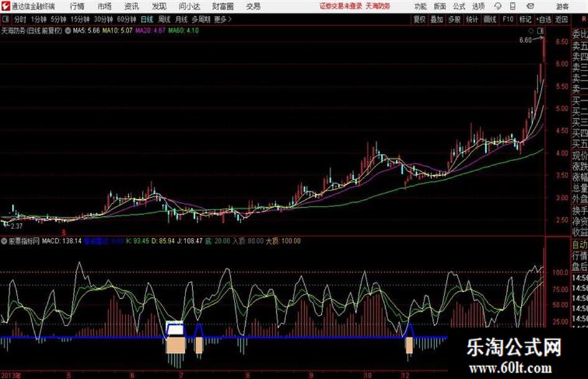Viewport: 588px width, 379px height.
Task: Open the 选项 menu
Action: [x=478, y=6]
